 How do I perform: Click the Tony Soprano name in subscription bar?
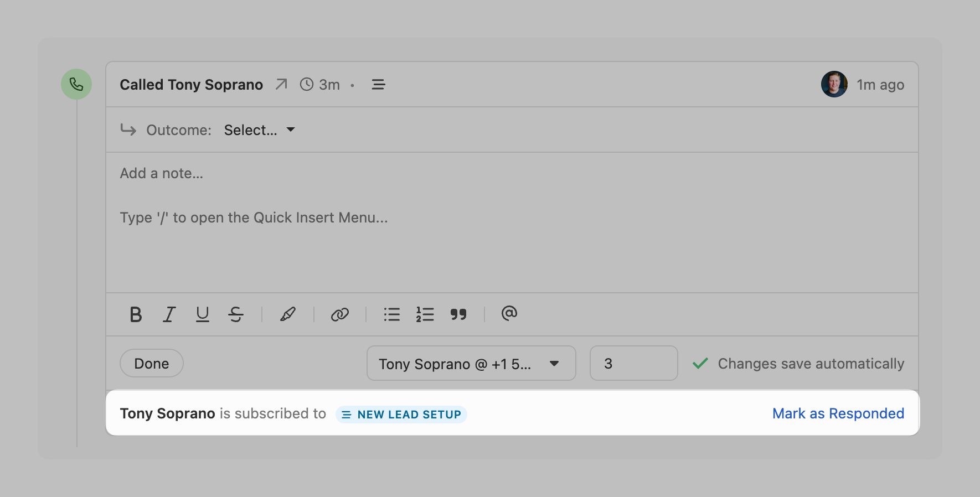(x=168, y=413)
